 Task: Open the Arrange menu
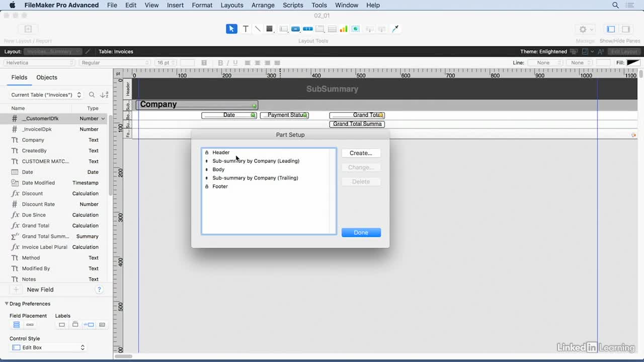[263, 5]
